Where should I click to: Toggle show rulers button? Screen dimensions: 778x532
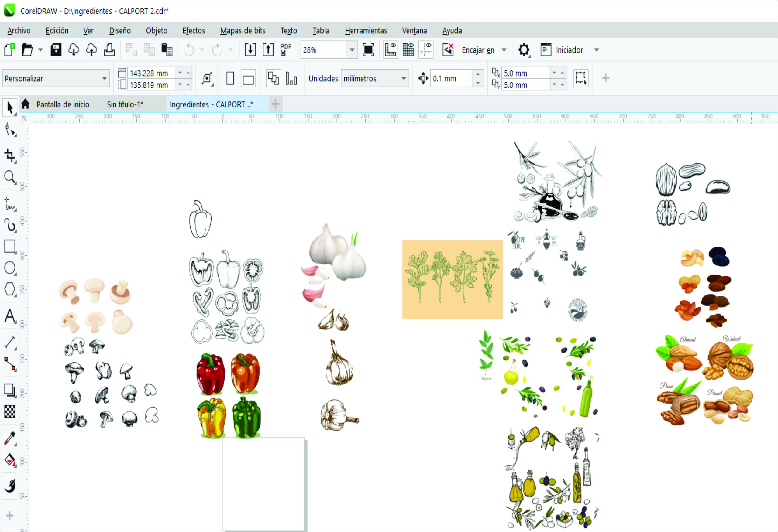click(390, 50)
